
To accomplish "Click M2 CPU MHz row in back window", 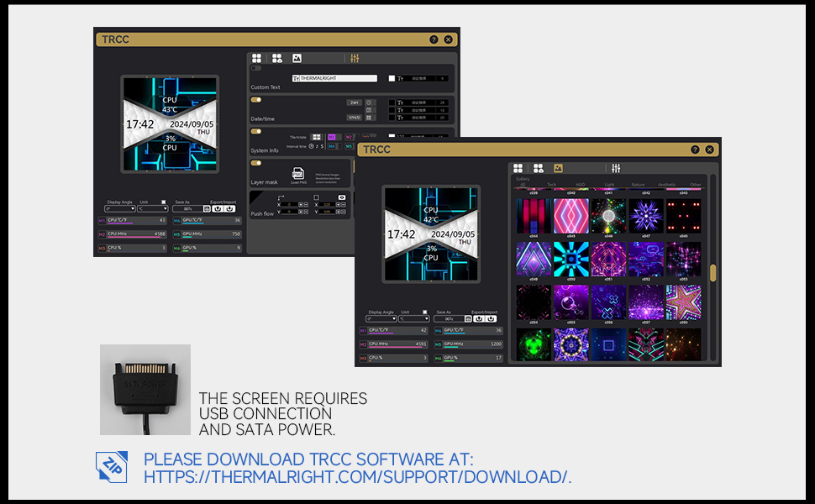I will [133, 234].
